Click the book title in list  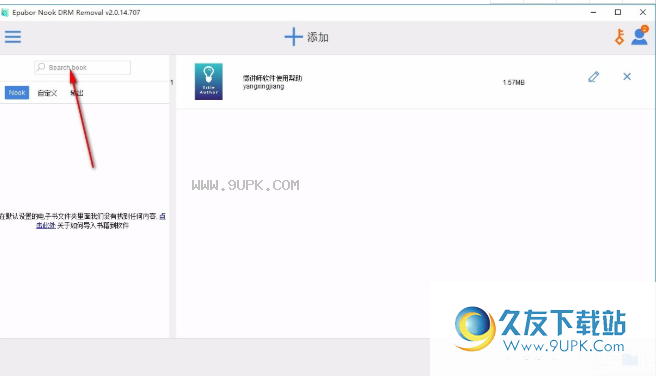(272, 78)
